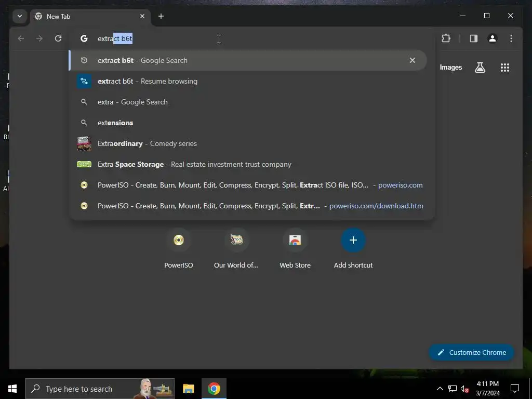Select 'extra - Google Search' suggestion

pos(248,102)
